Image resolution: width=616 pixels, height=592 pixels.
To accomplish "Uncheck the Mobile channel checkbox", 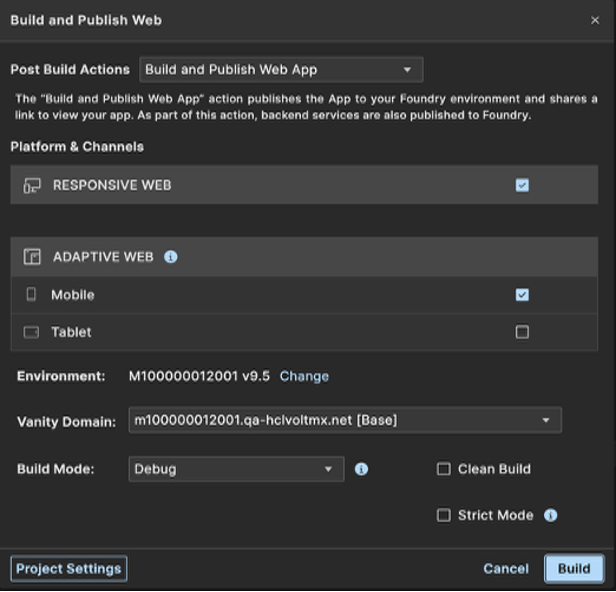I will (522, 295).
